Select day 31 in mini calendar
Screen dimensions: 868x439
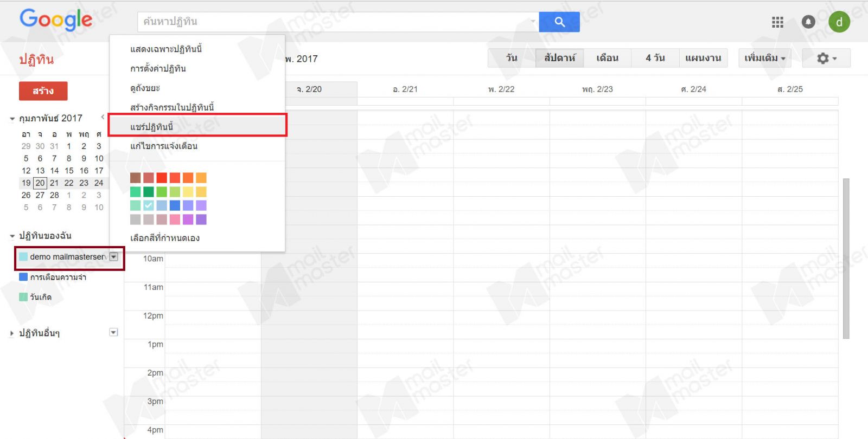pyautogui.click(x=54, y=146)
